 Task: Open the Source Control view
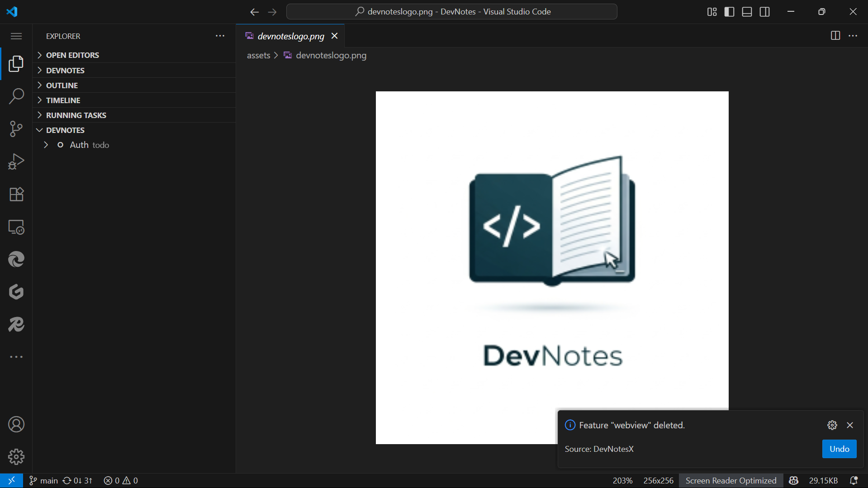tap(16, 129)
